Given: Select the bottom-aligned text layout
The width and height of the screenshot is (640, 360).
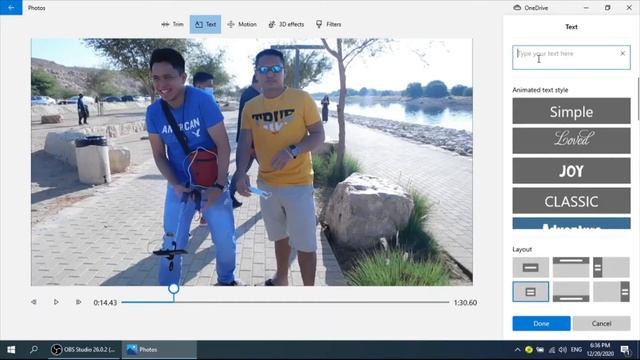Looking at the screenshot, I should [571, 292].
